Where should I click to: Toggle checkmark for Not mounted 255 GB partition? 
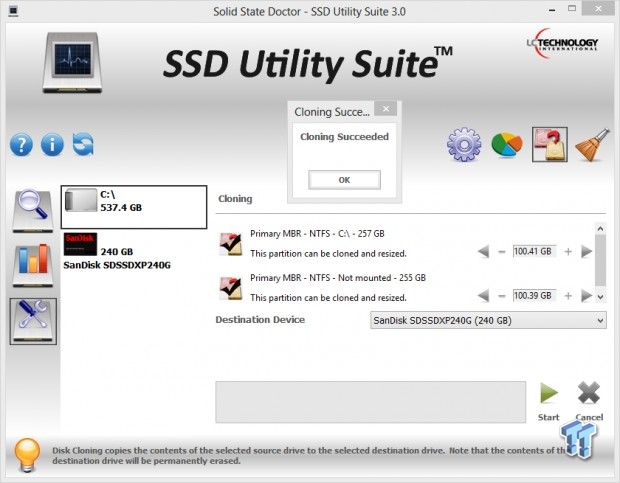[231, 288]
